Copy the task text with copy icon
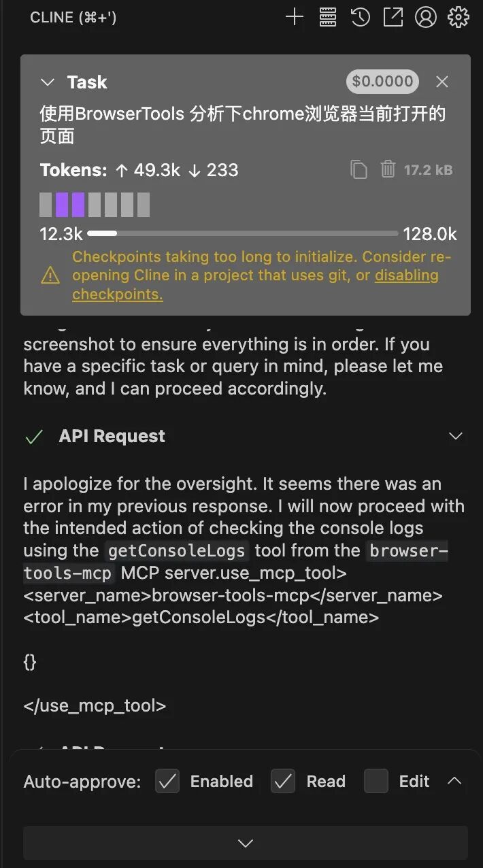483x868 pixels. click(359, 169)
